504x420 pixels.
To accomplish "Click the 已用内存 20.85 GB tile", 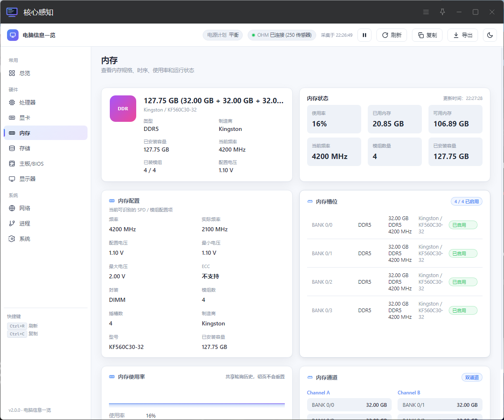I will click(395, 119).
